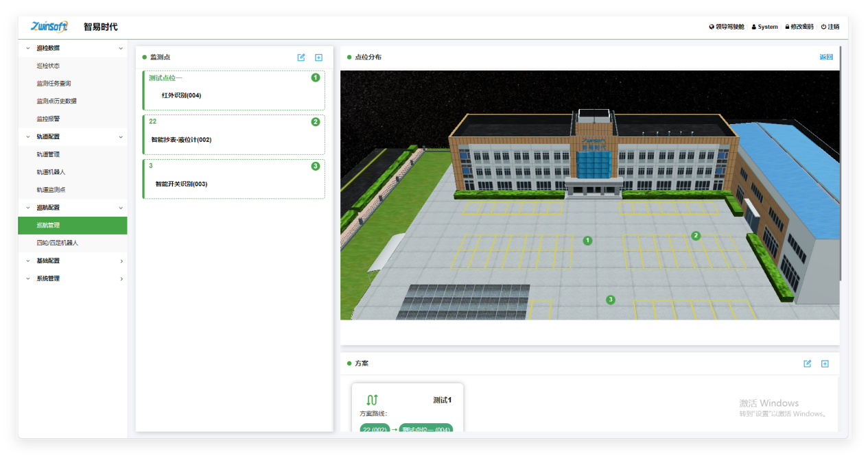Click map marker 2 near the parking area
This screenshot has width=868, height=456.
click(x=696, y=236)
